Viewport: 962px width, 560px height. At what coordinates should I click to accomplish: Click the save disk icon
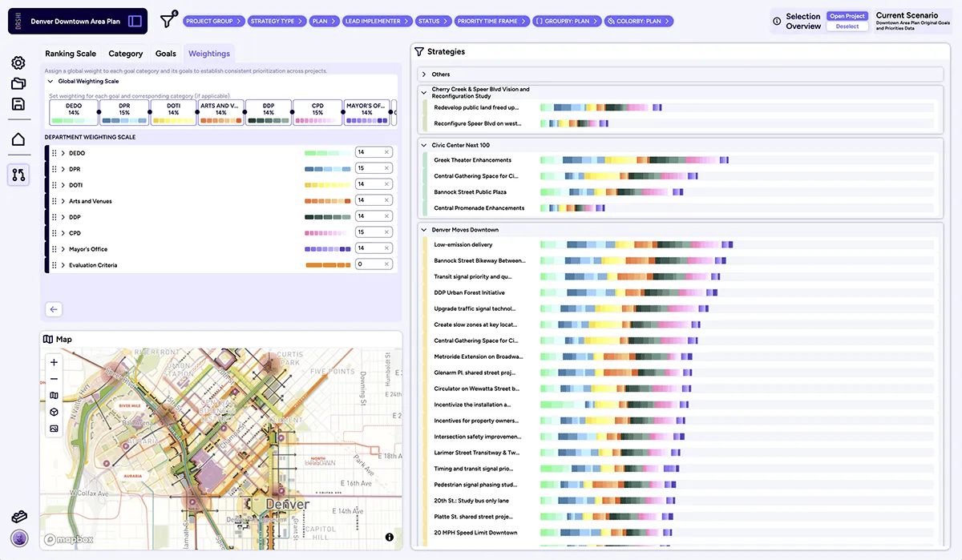(x=18, y=103)
